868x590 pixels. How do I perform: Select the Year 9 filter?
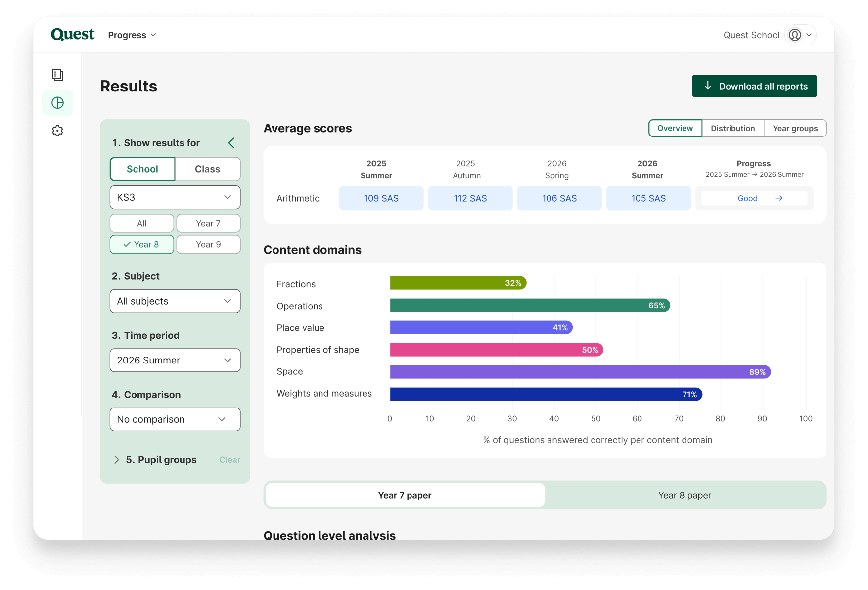click(208, 245)
